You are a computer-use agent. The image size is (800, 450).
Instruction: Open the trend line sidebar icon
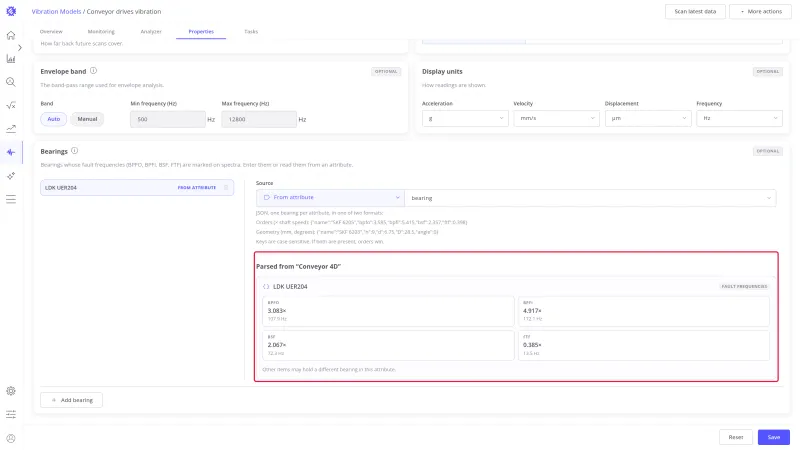click(x=11, y=129)
